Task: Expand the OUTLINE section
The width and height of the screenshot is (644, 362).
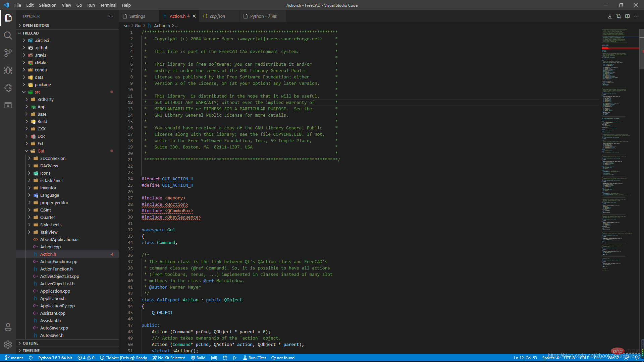Action: 31,343
